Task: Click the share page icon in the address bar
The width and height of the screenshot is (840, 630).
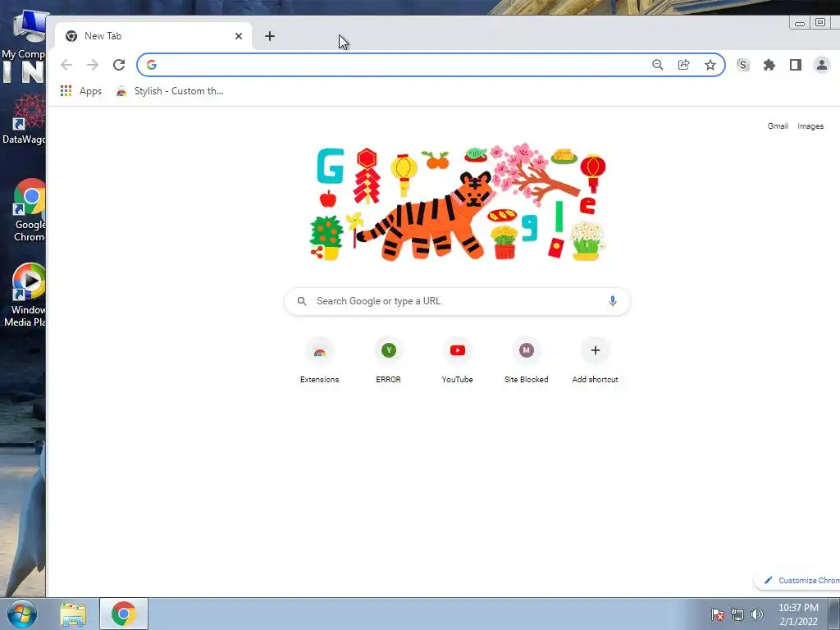Action: coord(683,65)
